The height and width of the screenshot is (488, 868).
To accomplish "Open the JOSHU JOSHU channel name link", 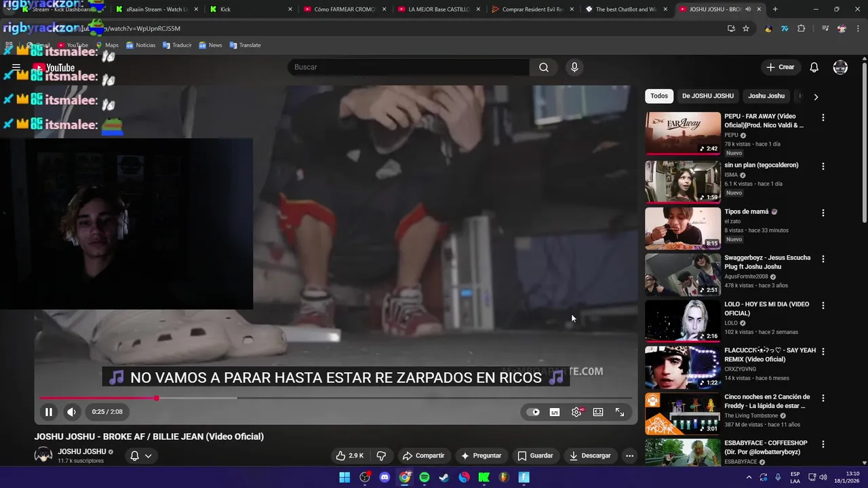I will (x=81, y=451).
